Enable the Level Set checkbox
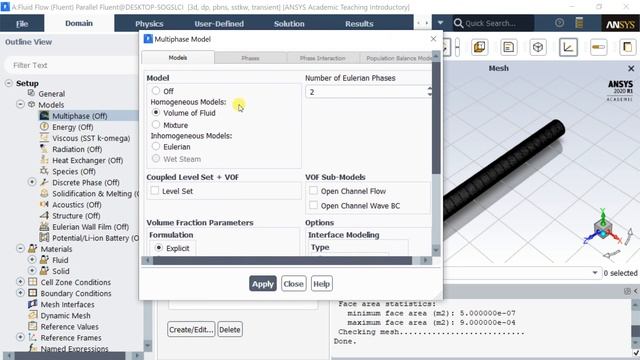The image size is (640, 360). coord(155,191)
